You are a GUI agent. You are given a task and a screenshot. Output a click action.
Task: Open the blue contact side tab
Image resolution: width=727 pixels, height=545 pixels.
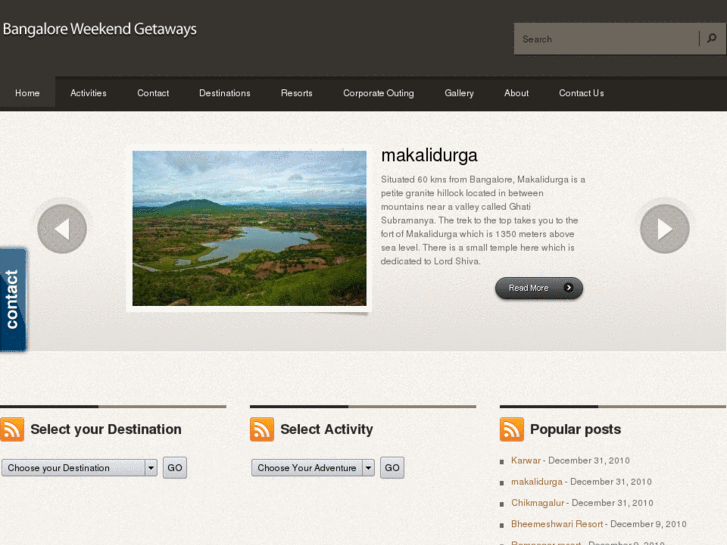click(x=13, y=300)
